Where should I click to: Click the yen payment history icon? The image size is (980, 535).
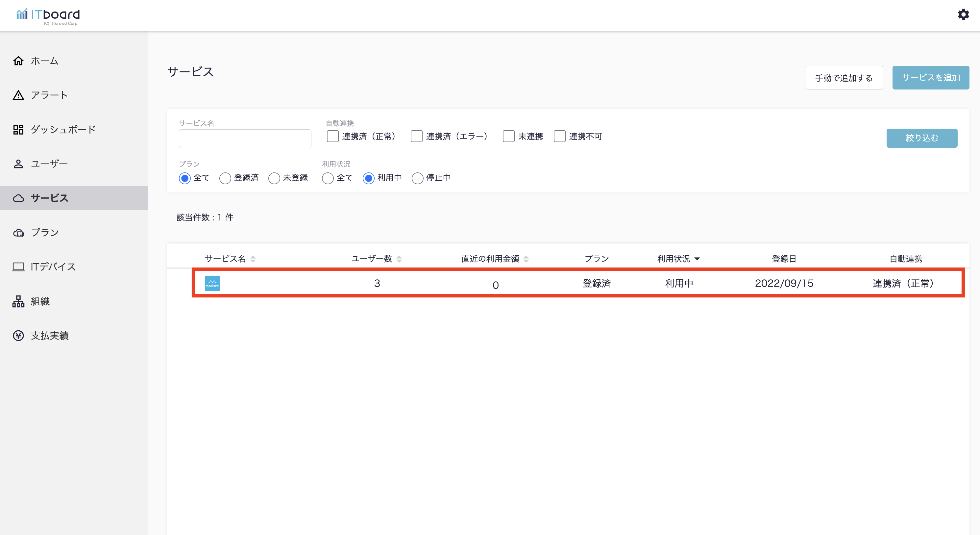[18, 336]
